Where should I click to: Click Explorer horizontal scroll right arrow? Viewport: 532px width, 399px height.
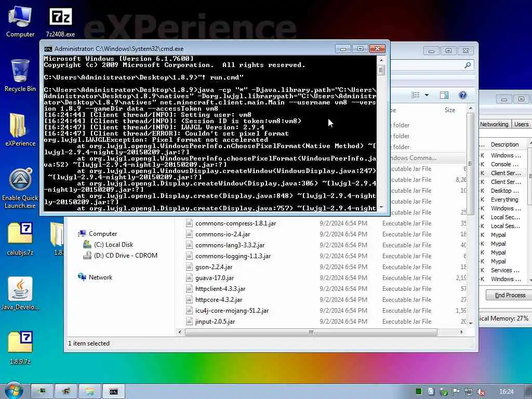click(x=461, y=332)
